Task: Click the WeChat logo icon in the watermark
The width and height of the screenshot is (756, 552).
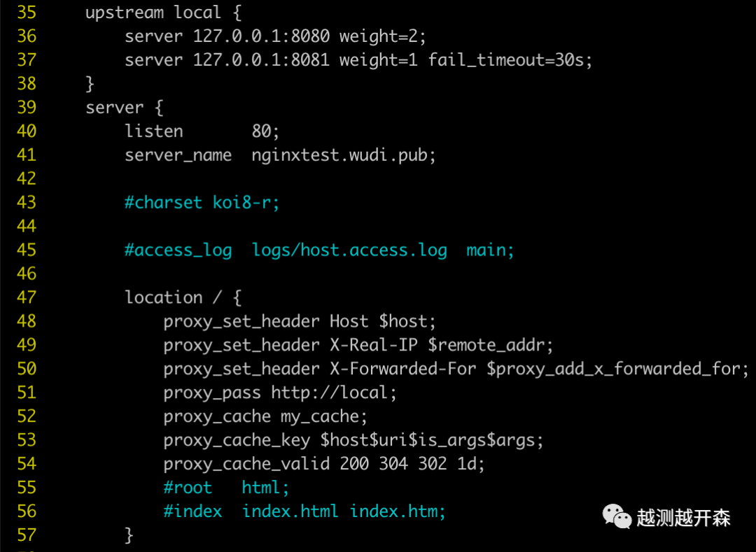Action: click(617, 516)
